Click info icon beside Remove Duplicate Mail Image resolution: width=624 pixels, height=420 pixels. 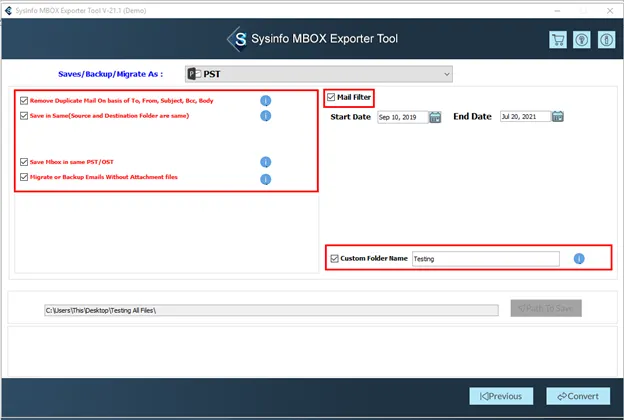265,101
